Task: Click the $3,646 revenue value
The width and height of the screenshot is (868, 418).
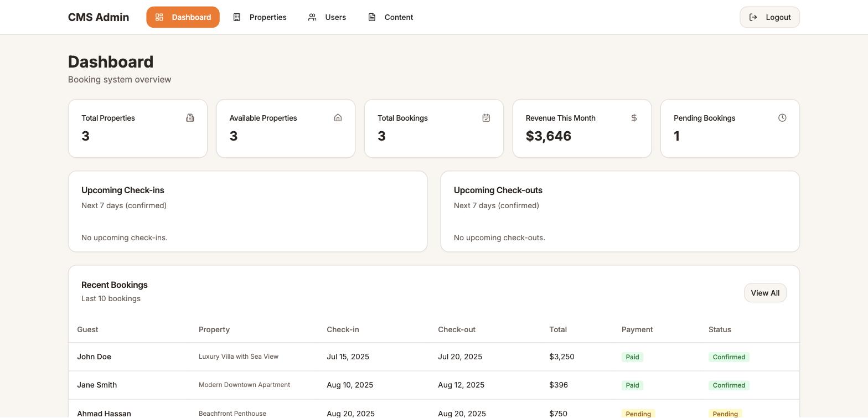Action: click(549, 136)
